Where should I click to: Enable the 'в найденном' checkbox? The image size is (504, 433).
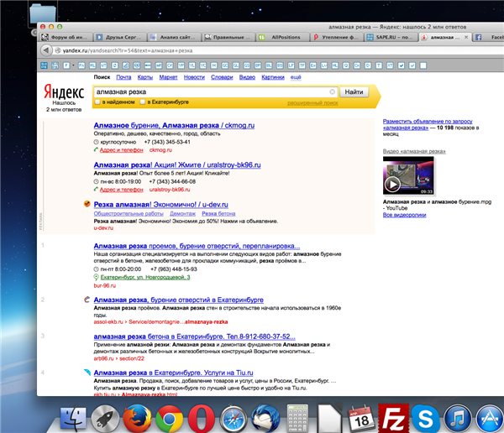(x=97, y=102)
